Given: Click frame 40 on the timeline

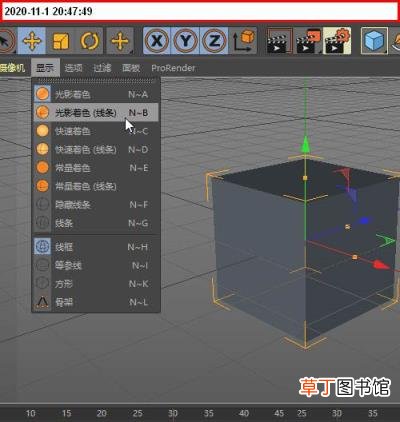Looking at the screenshot, I should click(244, 413).
